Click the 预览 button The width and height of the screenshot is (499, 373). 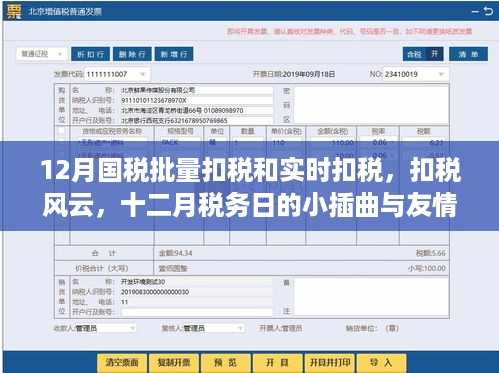(x=226, y=363)
